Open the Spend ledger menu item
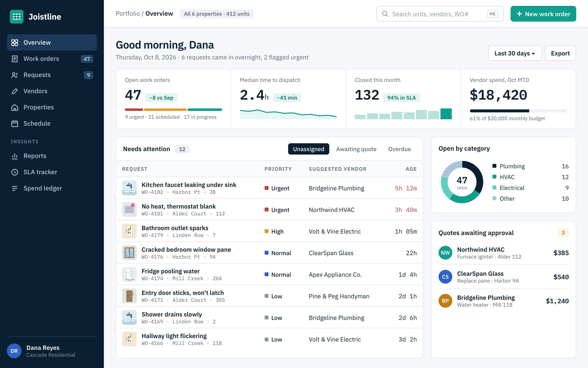The image size is (588, 368). 52,188
